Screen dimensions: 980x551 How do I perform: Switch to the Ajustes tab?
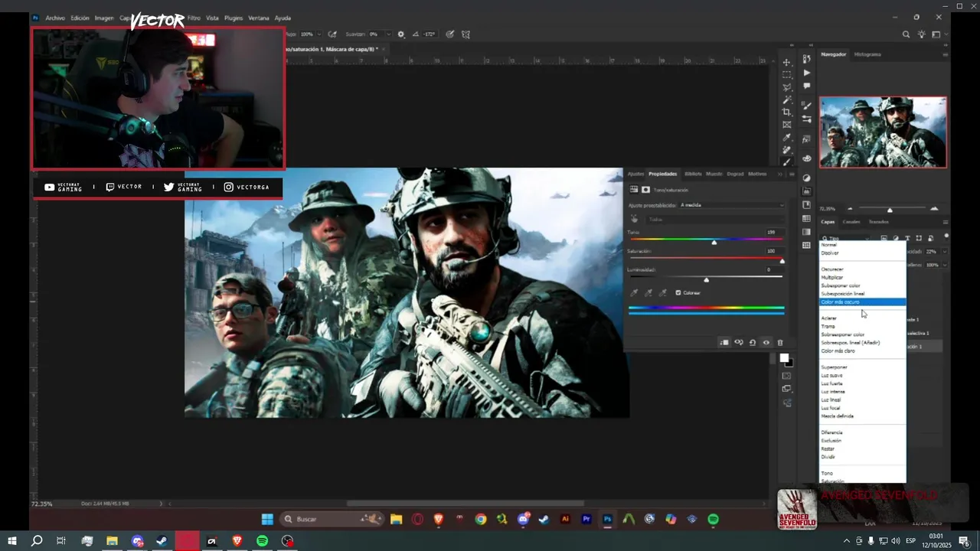click(636, 174)
